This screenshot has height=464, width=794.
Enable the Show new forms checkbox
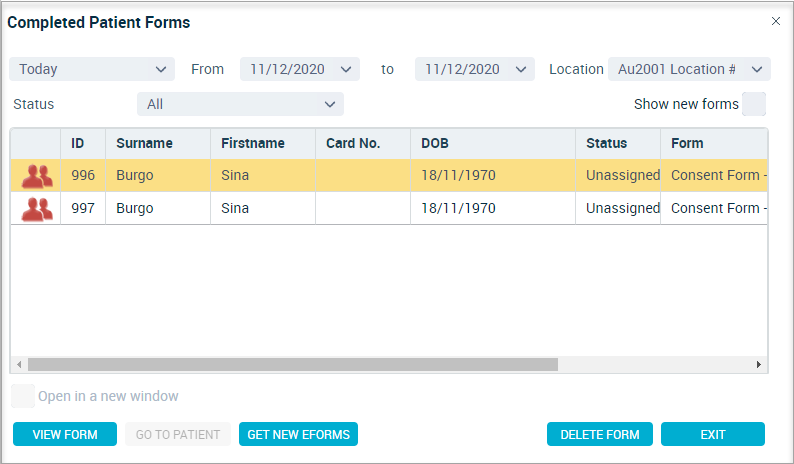(x=754, y=104)
